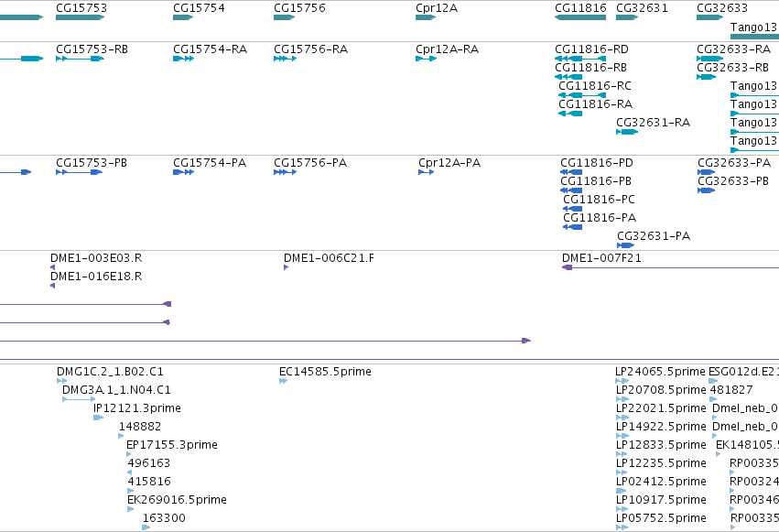
Task: Select the DMG3A.1_1.N04.C1 feature glyph
Action: tap(79, 399)
